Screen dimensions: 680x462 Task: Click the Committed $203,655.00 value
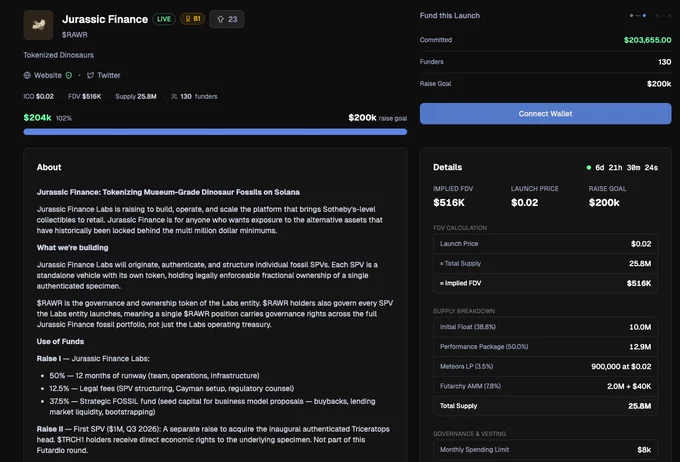pyautogui.click(x=647, y=40)
